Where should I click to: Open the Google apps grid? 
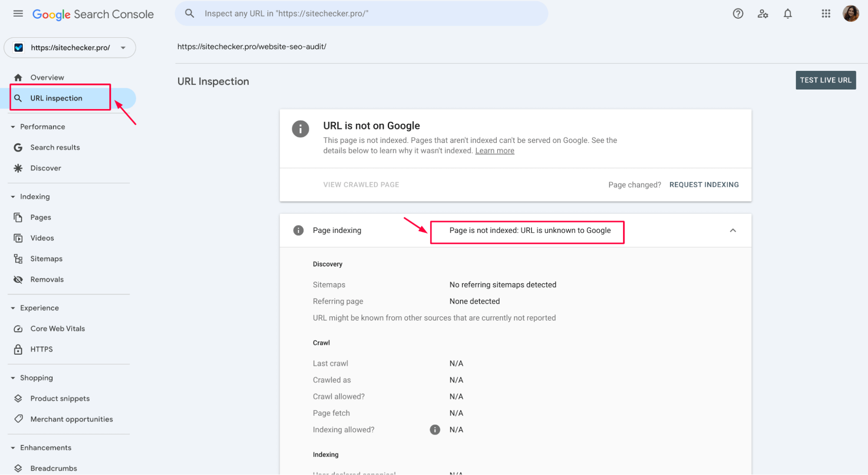825,13
